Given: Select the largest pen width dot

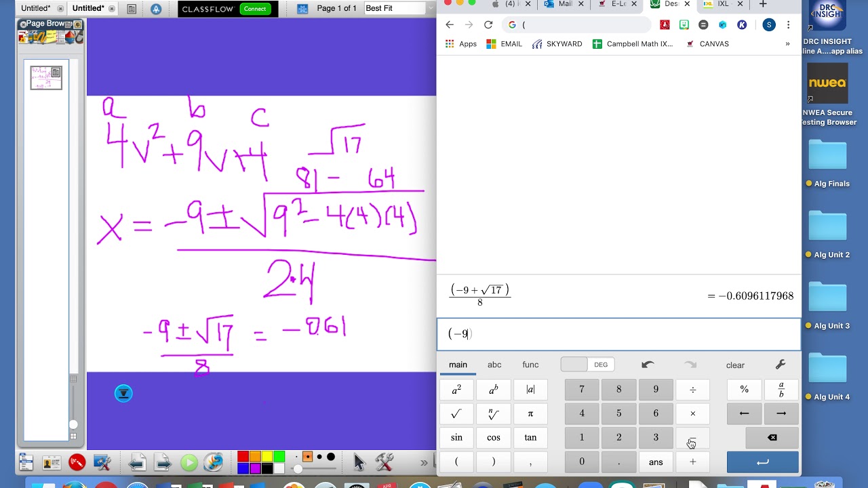Looking at the screenshot, I should (x=331, y=457).
